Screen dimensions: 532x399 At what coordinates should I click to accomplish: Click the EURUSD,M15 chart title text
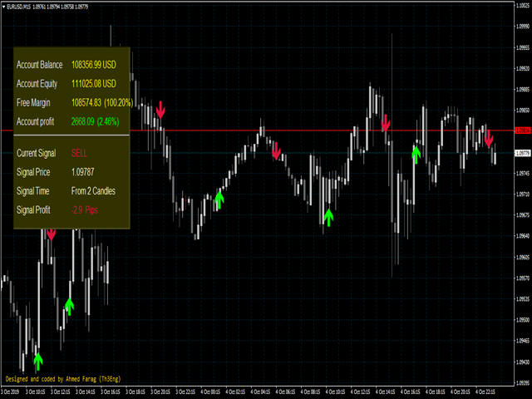[x=18, y=7]
